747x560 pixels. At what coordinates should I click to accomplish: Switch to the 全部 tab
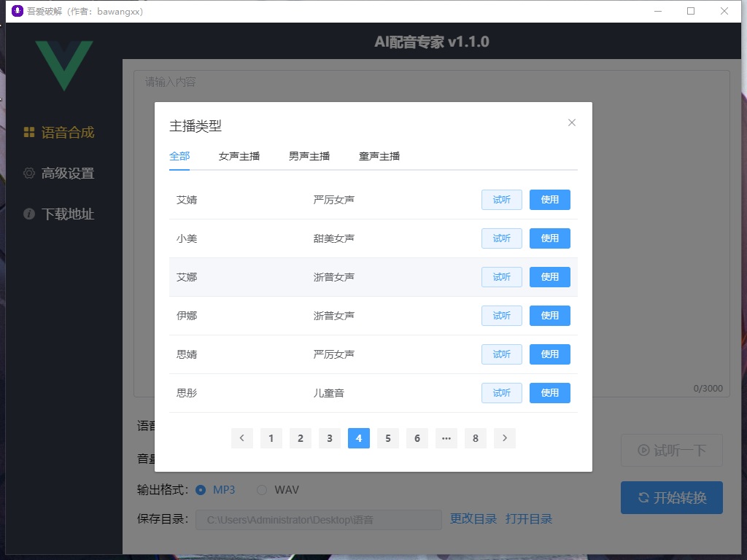pos(179,156)
